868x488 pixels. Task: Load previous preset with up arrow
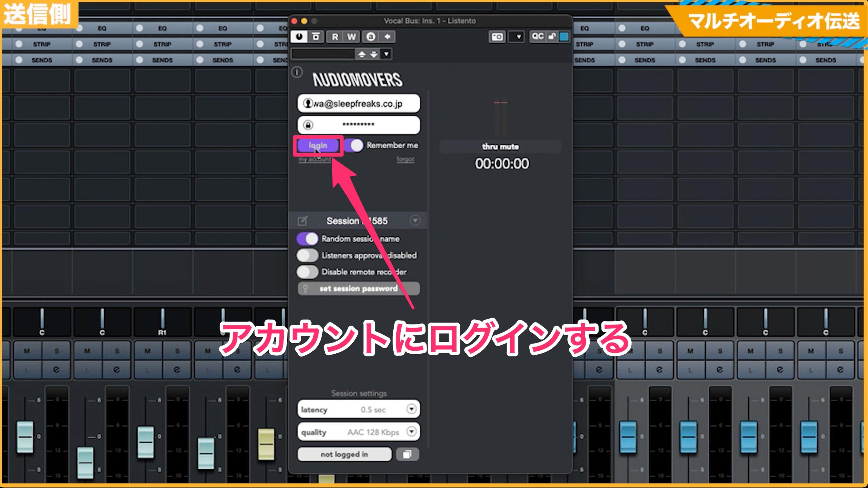pyautogui.click(x=362, y=54)
